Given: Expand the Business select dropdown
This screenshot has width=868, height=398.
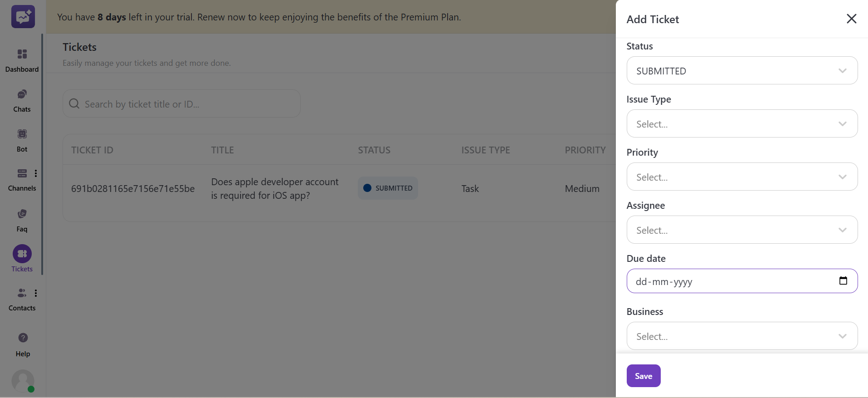Looking at the screenshot, I should (741, 336).
